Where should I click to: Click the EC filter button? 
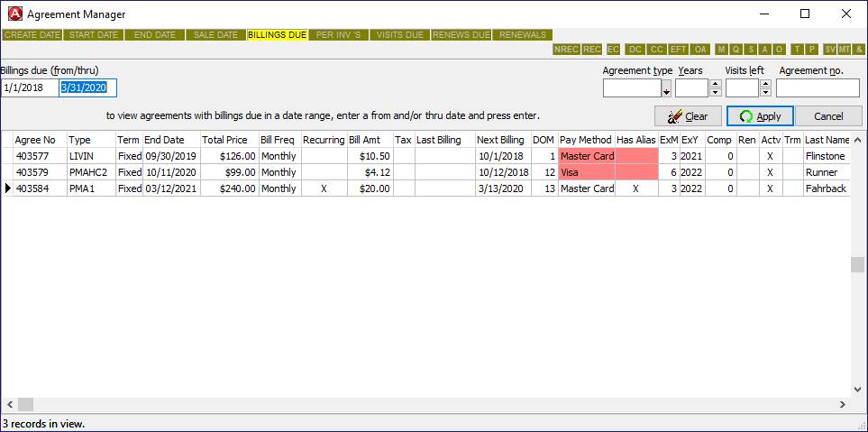[613, 50]
